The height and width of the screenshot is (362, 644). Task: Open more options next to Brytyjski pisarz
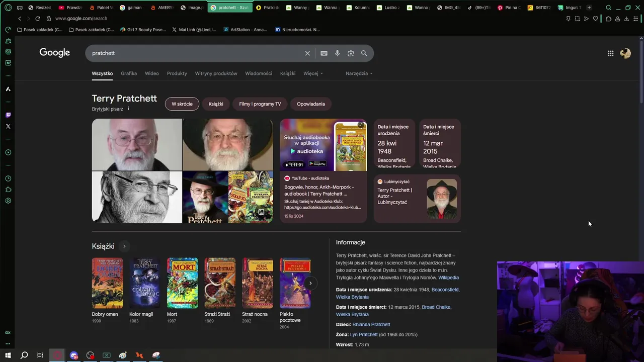tap(128, 109)
